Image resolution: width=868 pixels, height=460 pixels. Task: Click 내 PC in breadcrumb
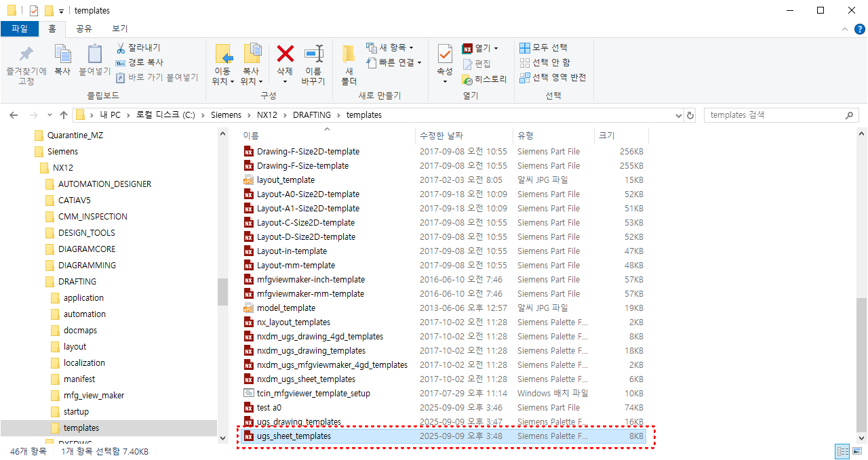pyautogui.click(x=110, y=115)
